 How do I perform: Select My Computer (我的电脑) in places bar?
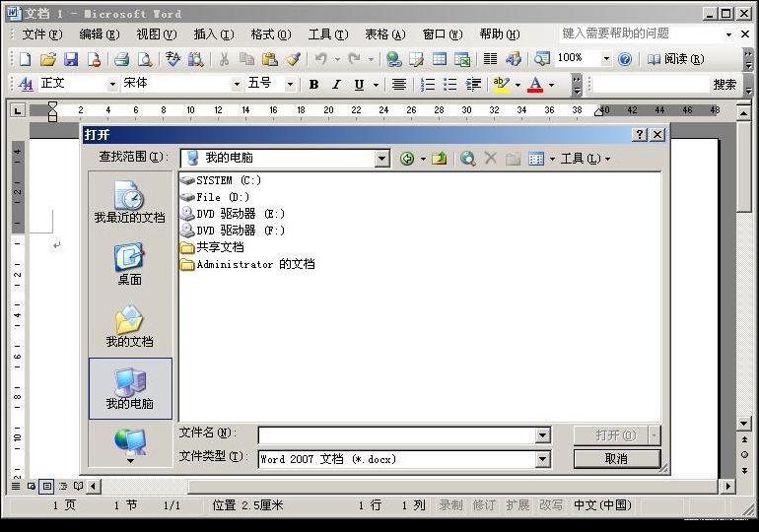point(130,388)
